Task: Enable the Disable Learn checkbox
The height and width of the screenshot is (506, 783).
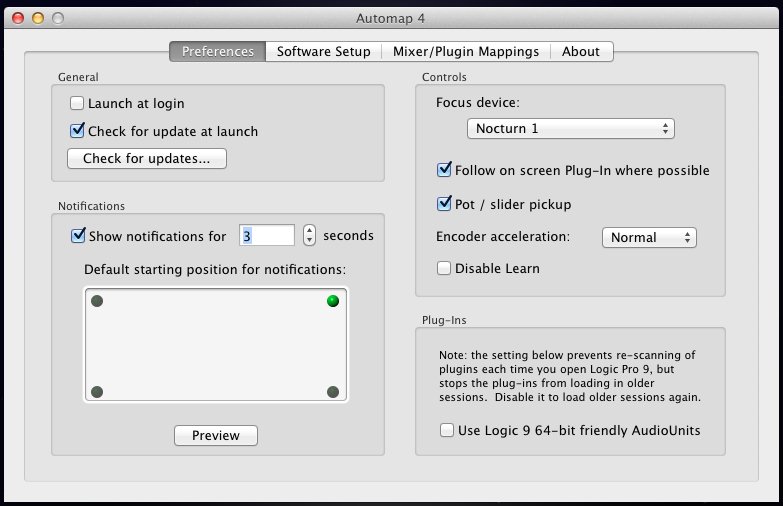Action: [445, 268]
